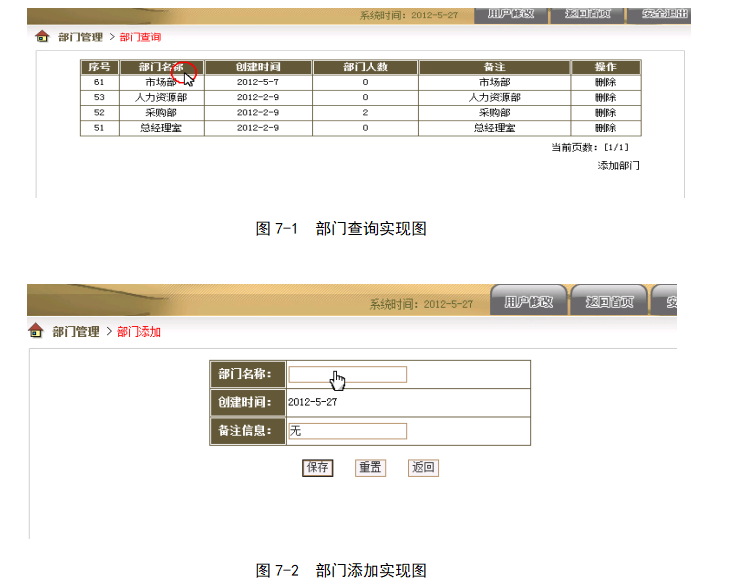
Task: Select 总经理室 in the department name column
Action: (x=161, y=128)
